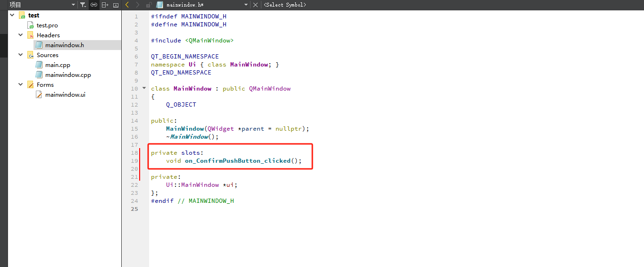Image resolution: width=644 pixels, height=267 pixels.
Task: Open the Select Symbol combo box
Action: coord(285,5)
